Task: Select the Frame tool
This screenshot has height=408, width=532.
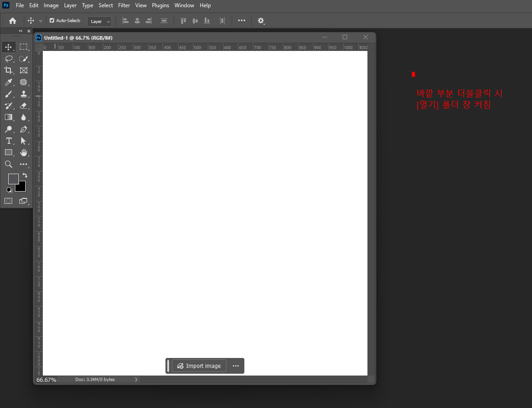Action: click(x=23, y=70)
